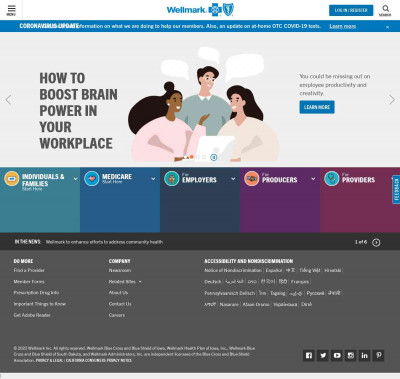Open Privacy & Legal footer link

pyautogui.click(x=49, y=360)
